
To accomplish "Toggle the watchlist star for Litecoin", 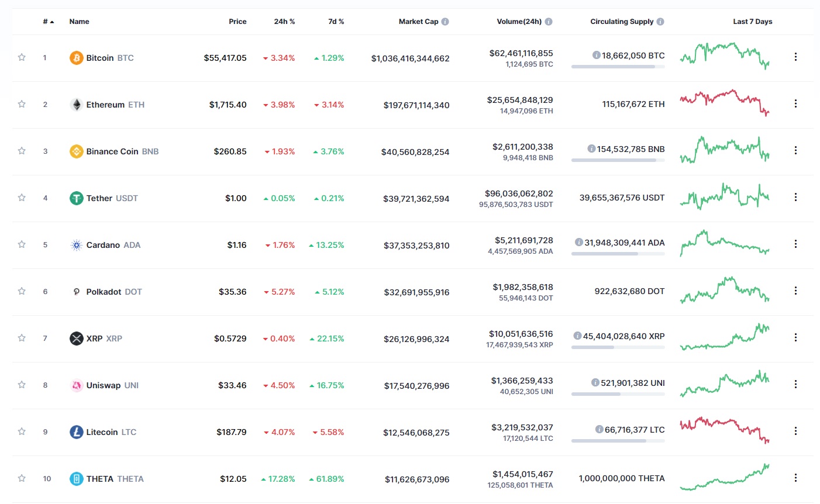I will coord(22,431).
